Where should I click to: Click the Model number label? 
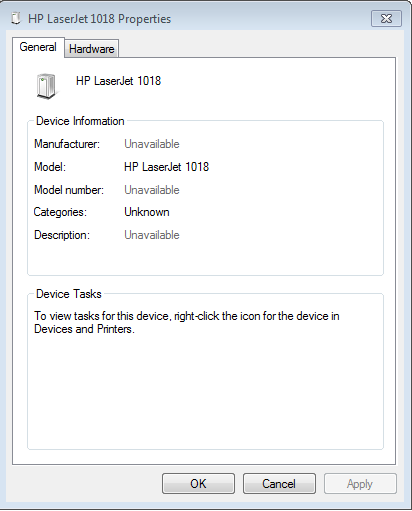click(x=69, y=190)
